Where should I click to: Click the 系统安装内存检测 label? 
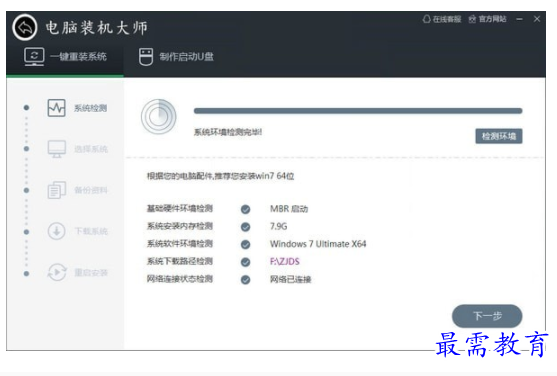(x=180, y=226)
